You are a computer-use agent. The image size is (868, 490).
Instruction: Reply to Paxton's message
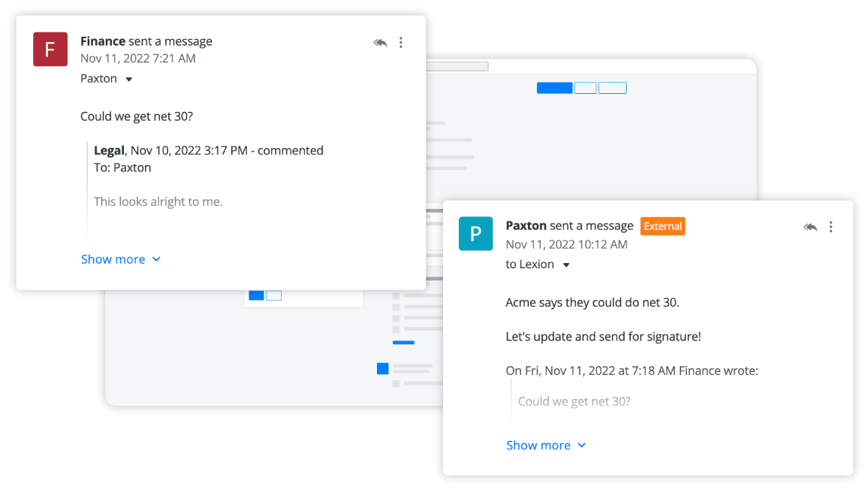pos(810,226)
